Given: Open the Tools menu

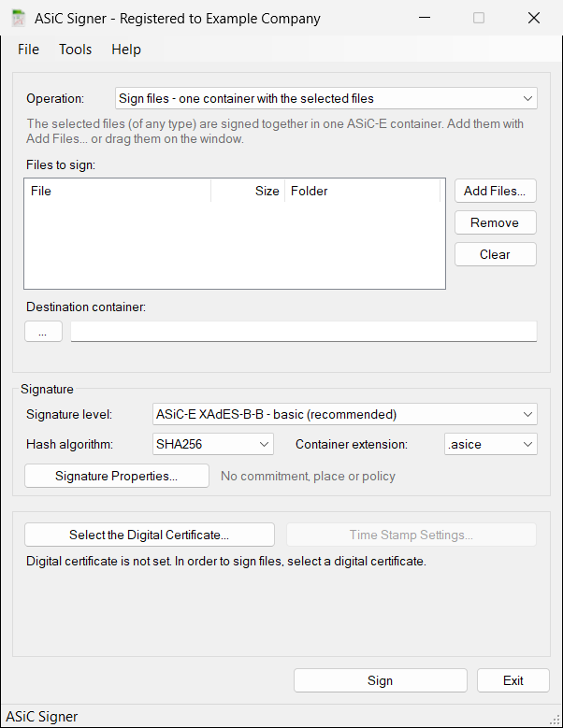Looking at the screenshot, I should tap(75, 50).
